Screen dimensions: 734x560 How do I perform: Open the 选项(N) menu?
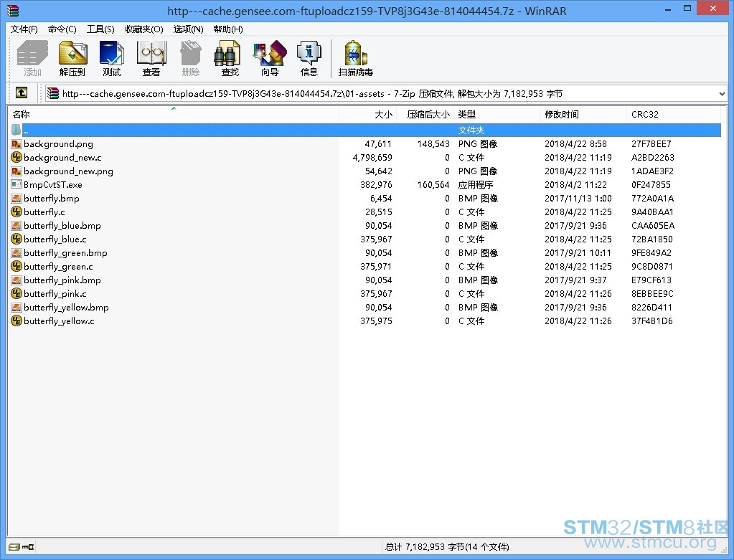(188, 29)
